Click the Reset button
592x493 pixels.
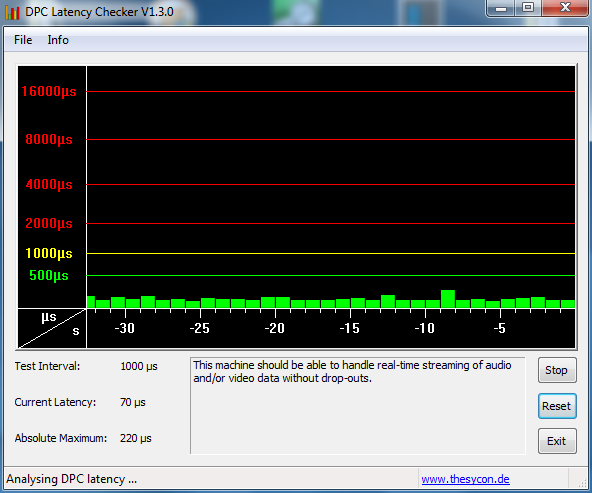[557, 406]
